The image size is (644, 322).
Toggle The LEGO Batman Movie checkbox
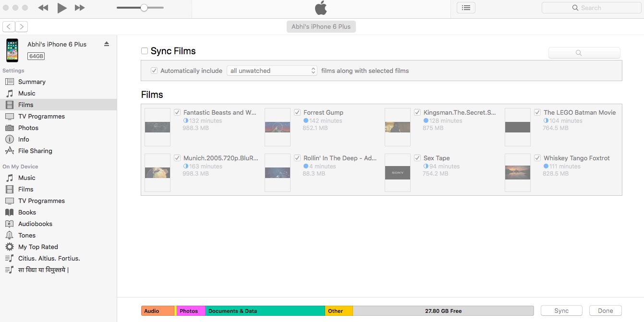coord(537,112)
